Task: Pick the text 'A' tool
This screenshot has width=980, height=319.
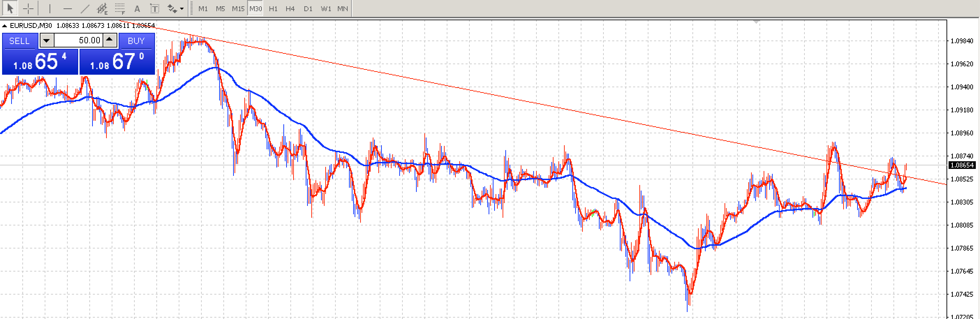Action: (138, 9)
